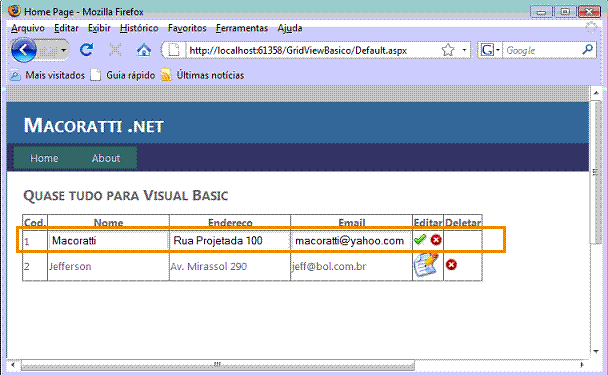Reload the page with the refresh icon
Viewport: 608px width, 375px height.
[86, 50]
